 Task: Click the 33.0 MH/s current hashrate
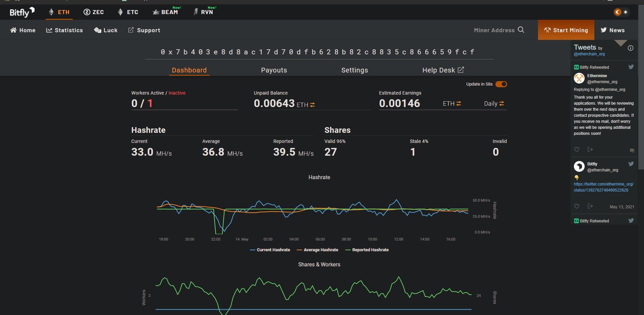[151, 152]
